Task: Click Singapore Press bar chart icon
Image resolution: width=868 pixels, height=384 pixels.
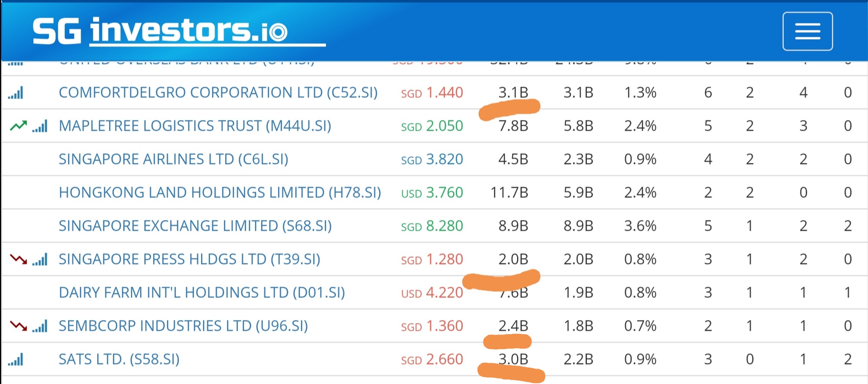Action: (x=40, y=259)
